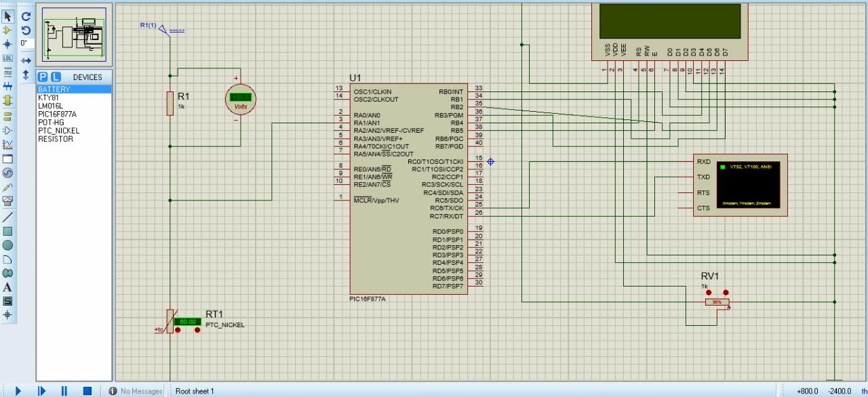Screen dimensions: 868x397
Task: Select the 2D Graphics Text tool
Action: [9, 287]
